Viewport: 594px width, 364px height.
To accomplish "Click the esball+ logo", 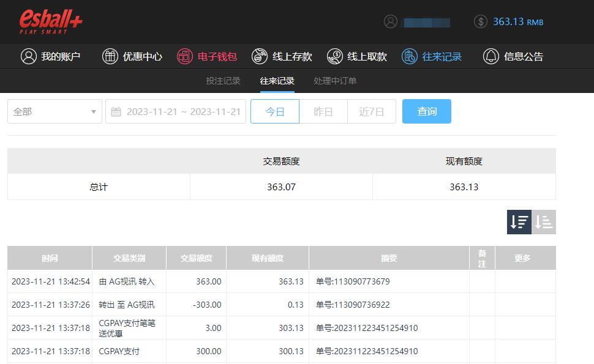I will coord(51,21).
